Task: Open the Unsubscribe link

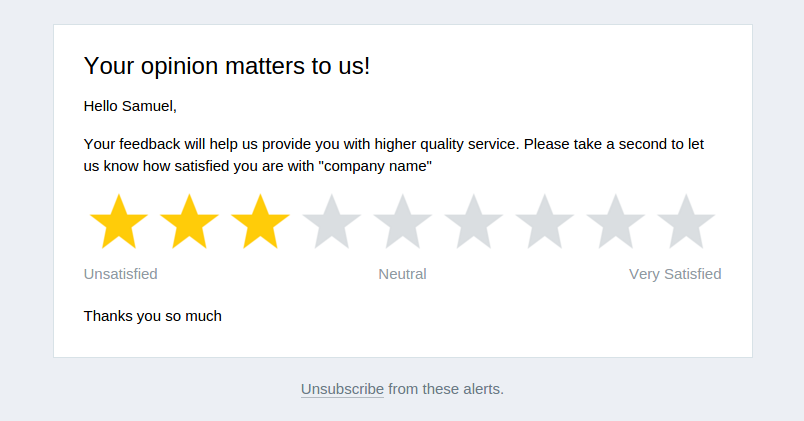Action: point(342,389)
